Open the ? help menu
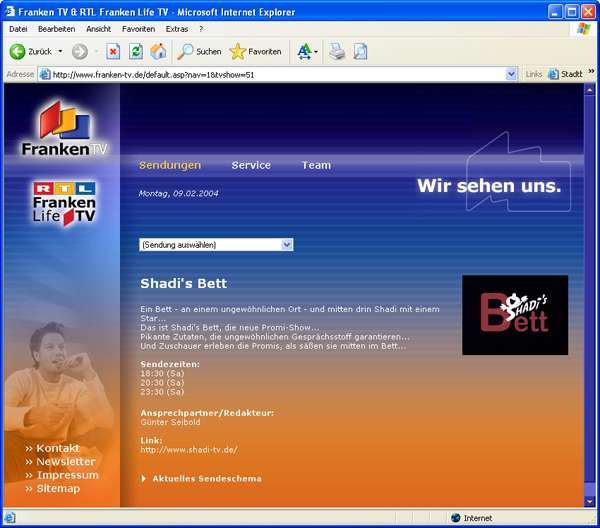 (201, 29)
